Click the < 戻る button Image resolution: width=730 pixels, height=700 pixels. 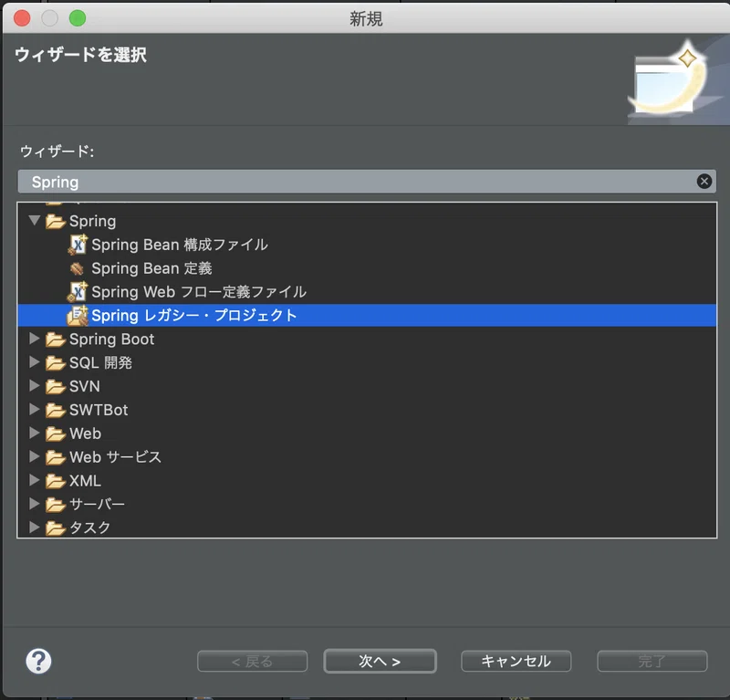click(x=253, y=661)
